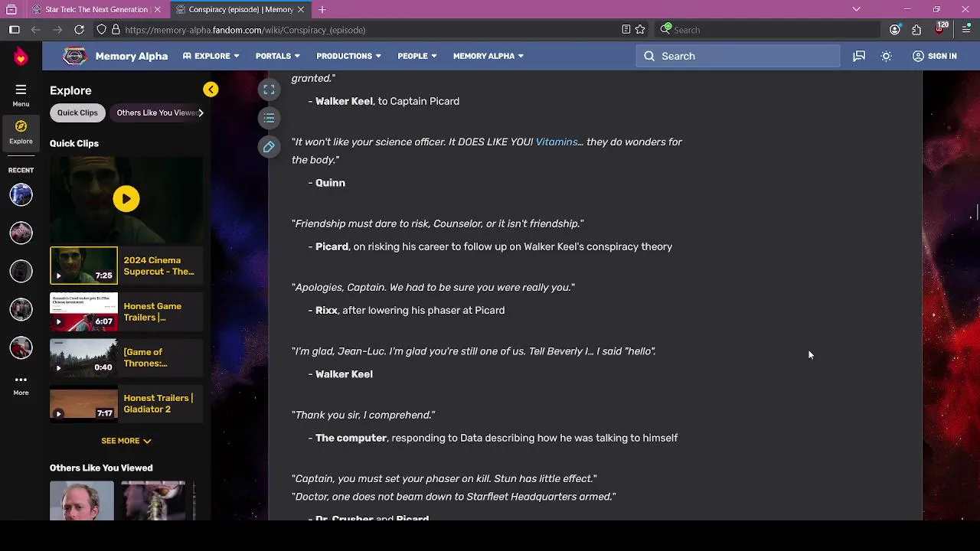Expand the MEMORY ALPHA dropdown menu

488,56
